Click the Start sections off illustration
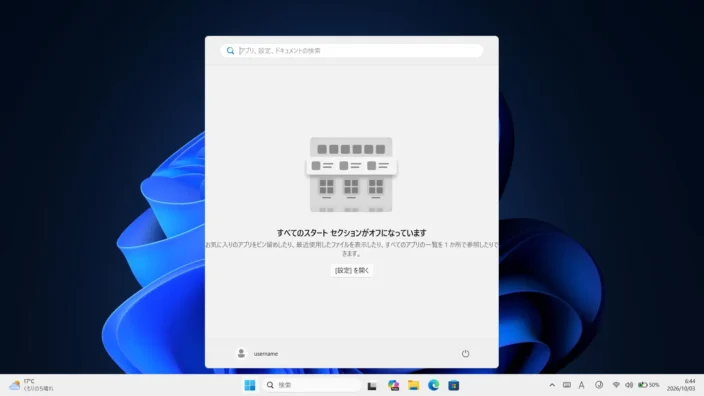Viewport: 704px width, 396px height. click(351, 175)
